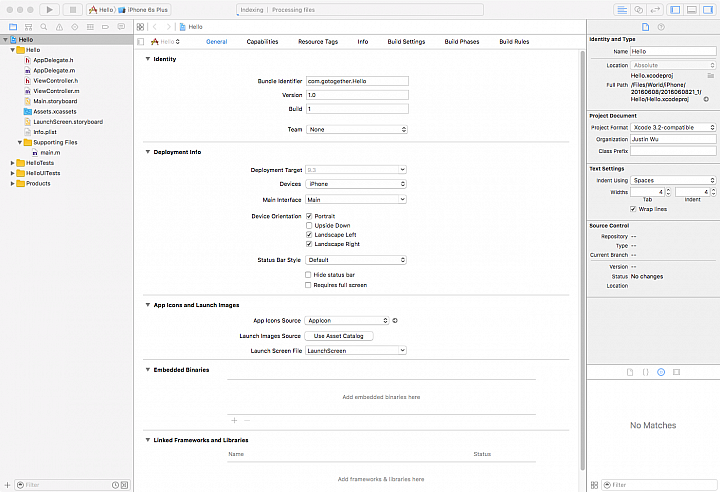Screen dimensions: 720x492
Task: Enable Hide status bar checkbox
Action: (x=308, y=275)
